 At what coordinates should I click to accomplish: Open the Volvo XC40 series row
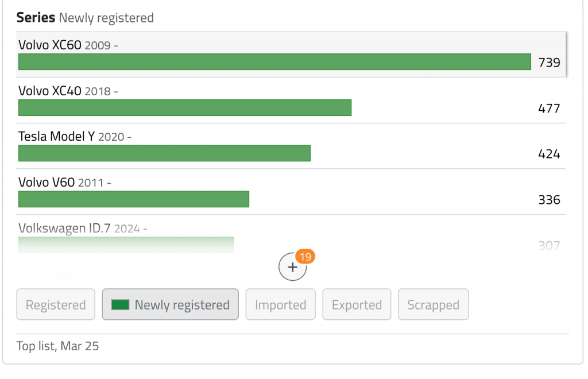coord(50,91)
